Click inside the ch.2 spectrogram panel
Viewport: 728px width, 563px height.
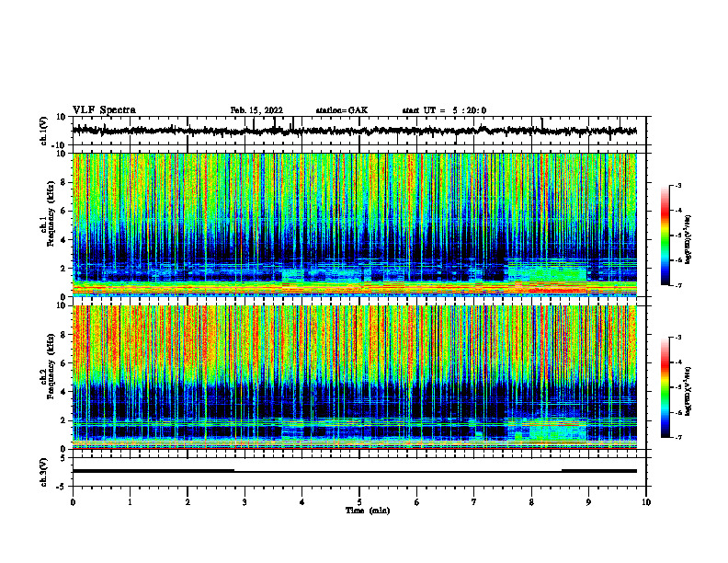click(x=354, y=377)
